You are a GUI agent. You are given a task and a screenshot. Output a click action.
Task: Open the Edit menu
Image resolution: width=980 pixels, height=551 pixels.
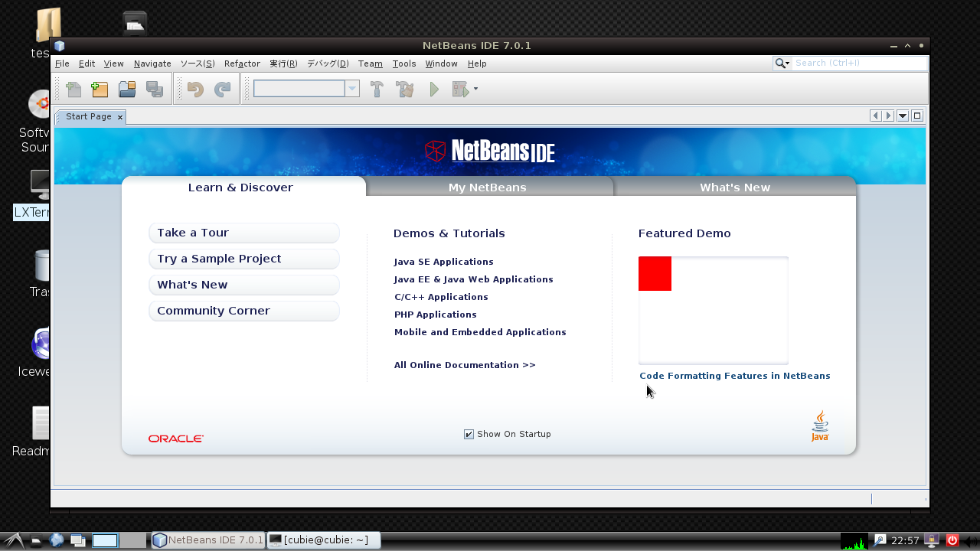click(x=87, y=64)
